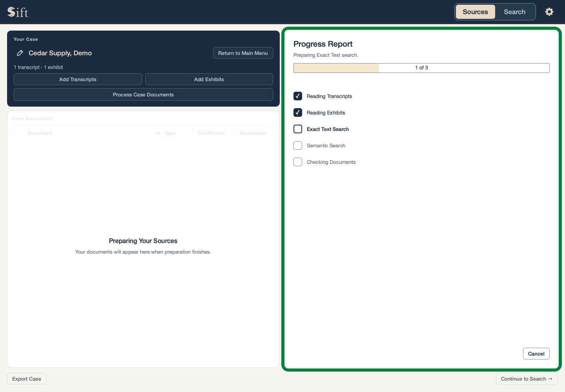Click Export Case
The image size is (565, 392).
pos(27,379)
